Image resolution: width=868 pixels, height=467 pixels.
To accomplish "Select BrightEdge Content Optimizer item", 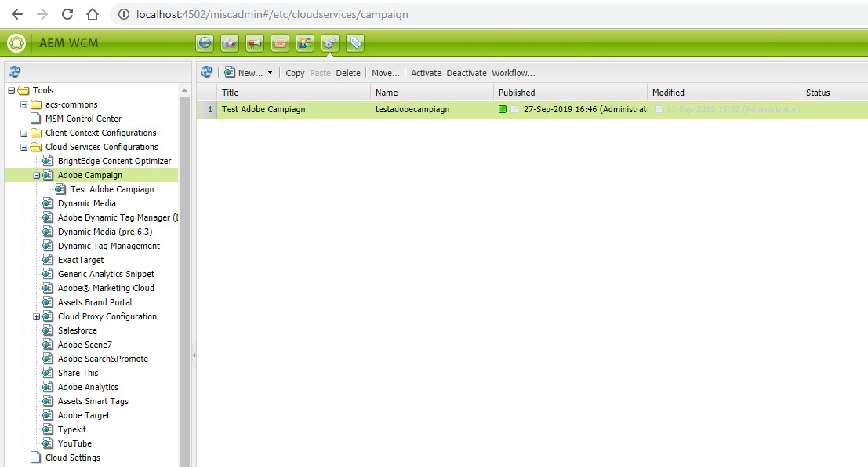I will coord(114,161).
